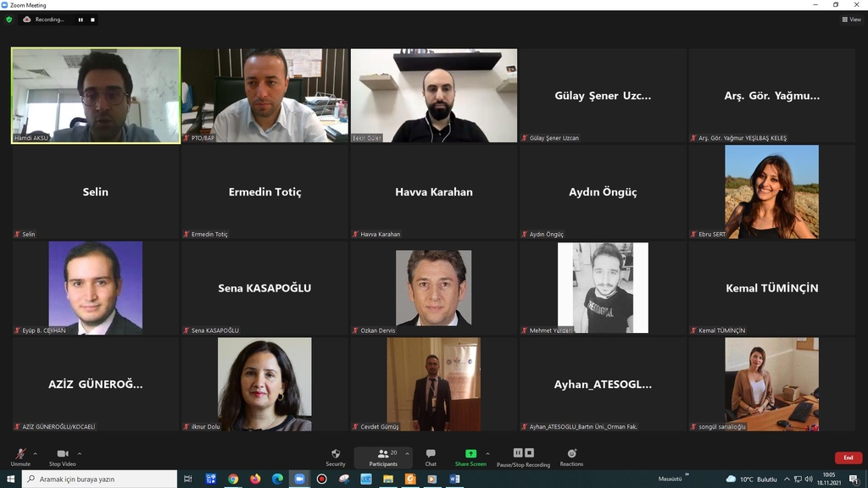Click the green encryption shield icon
Screen dimensions: 868x488
coord(9,19)
